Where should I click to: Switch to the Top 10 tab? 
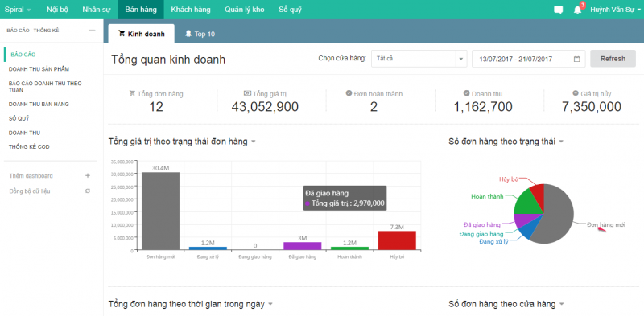[x=200, y=34]
